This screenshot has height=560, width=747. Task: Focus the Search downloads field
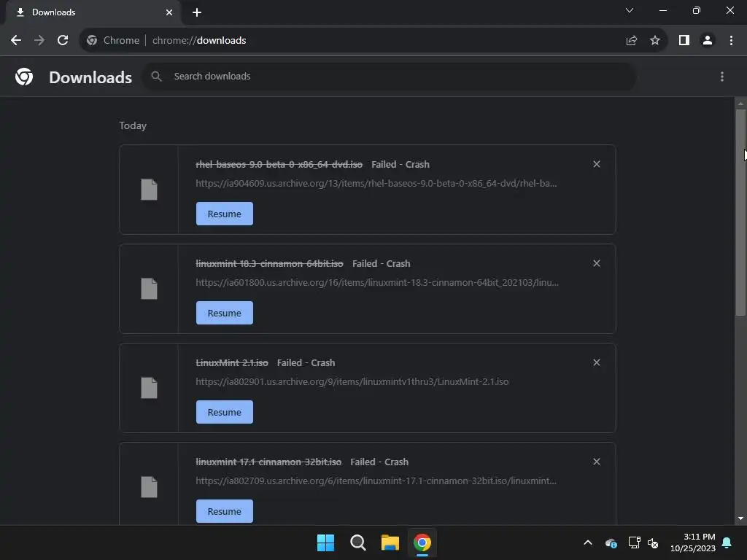(x=390, y=76)
